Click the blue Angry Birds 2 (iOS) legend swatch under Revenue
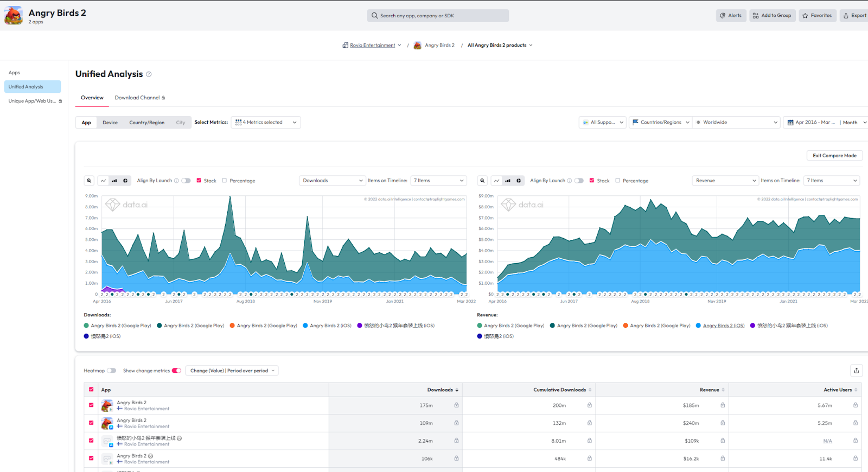Viewport: 868px width, 472px height. (699, 326)
